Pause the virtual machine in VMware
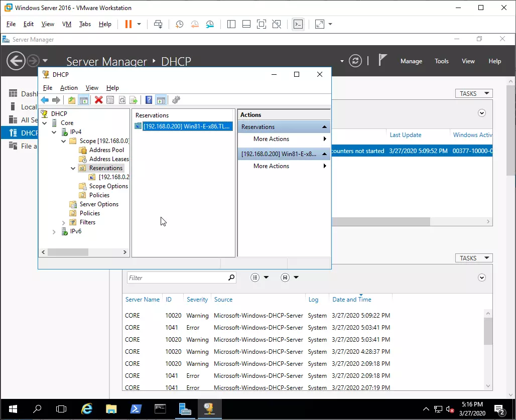Image resolution: width=516 pixels, height=420 pixels. tap(128, 24)
